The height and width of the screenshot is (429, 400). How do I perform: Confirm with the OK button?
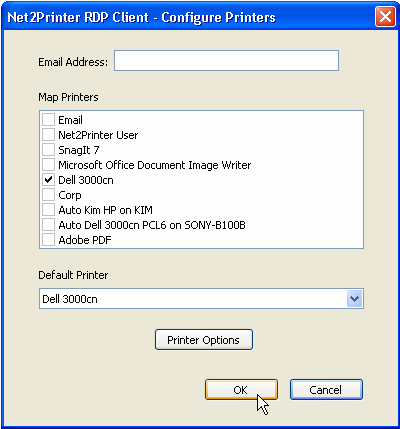(x=241, y=390)
